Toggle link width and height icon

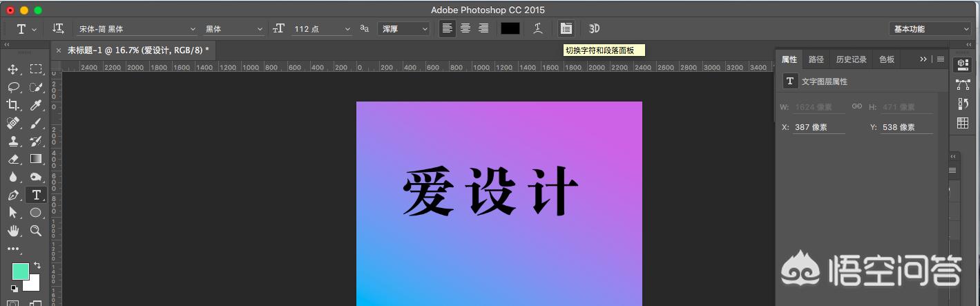pos(857,106)
